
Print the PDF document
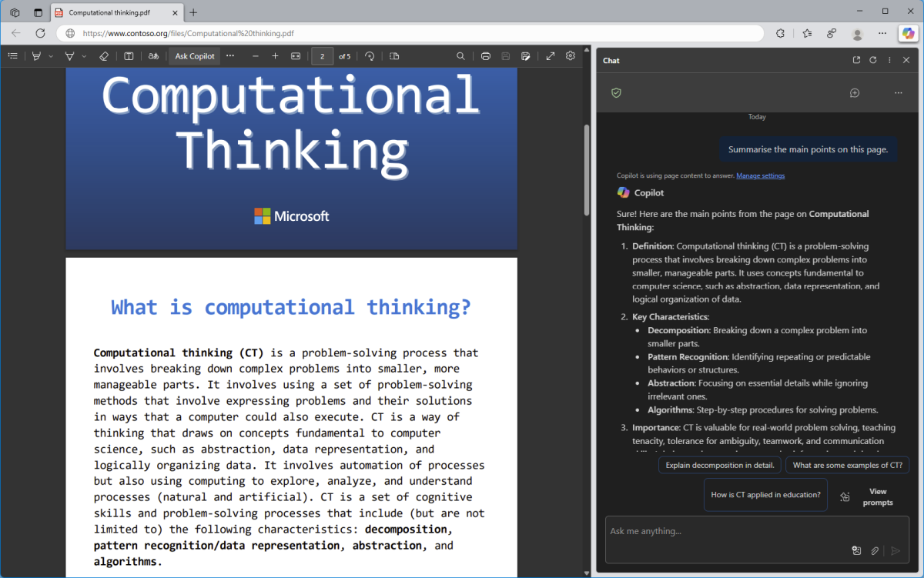484,56
